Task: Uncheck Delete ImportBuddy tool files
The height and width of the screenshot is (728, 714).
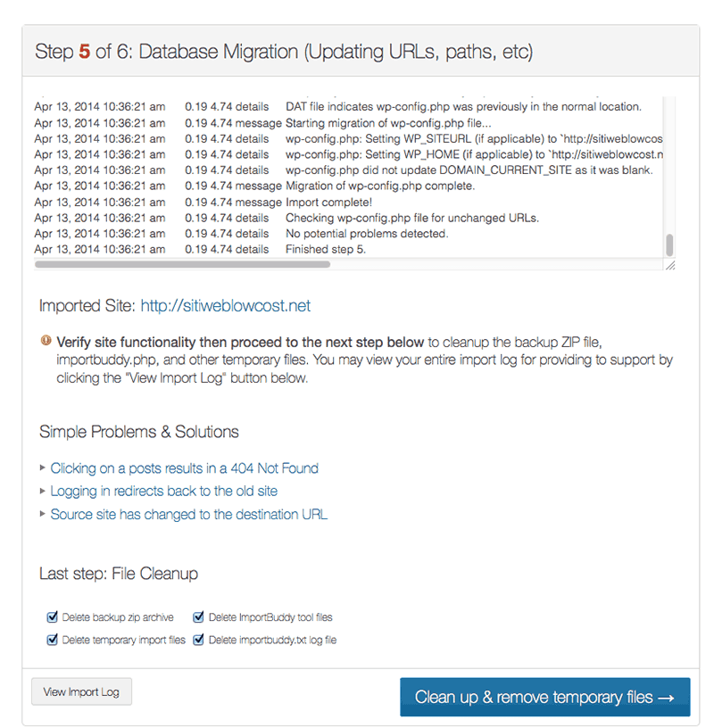Action: coord(198,617)
